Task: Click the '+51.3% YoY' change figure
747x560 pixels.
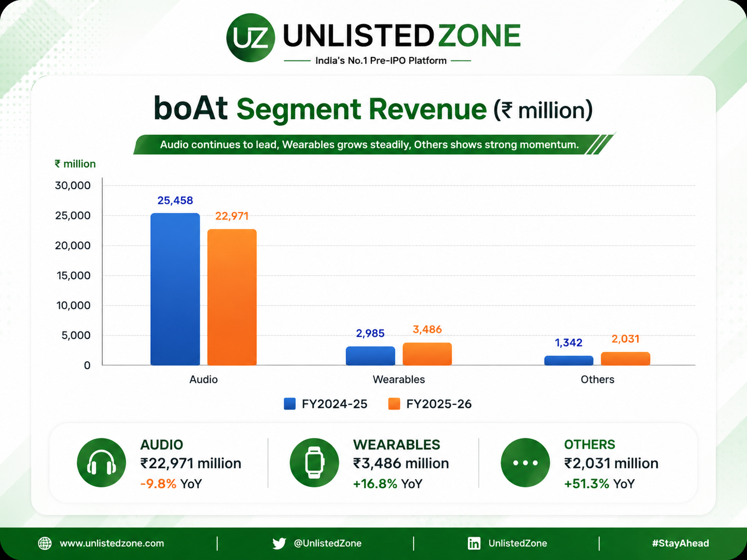Action: point(599,484)
